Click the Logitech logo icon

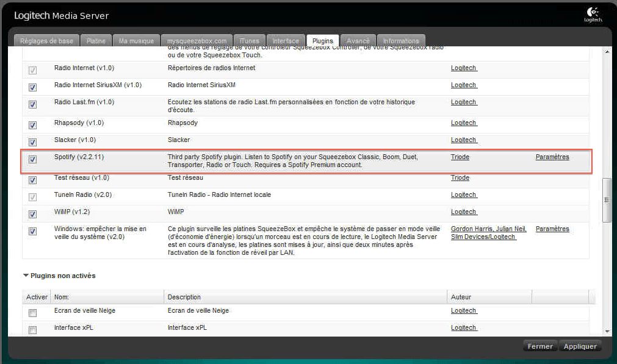[593, 15]
